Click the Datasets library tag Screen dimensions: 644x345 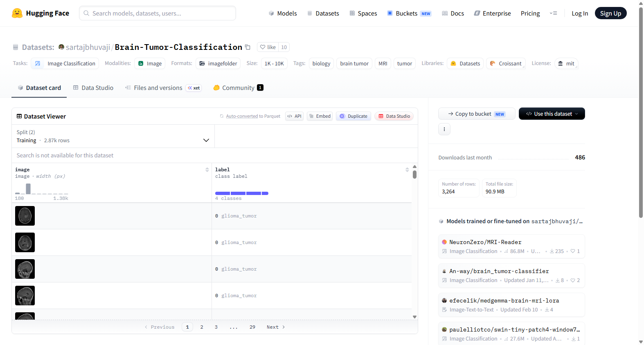[x=465, y=63]
